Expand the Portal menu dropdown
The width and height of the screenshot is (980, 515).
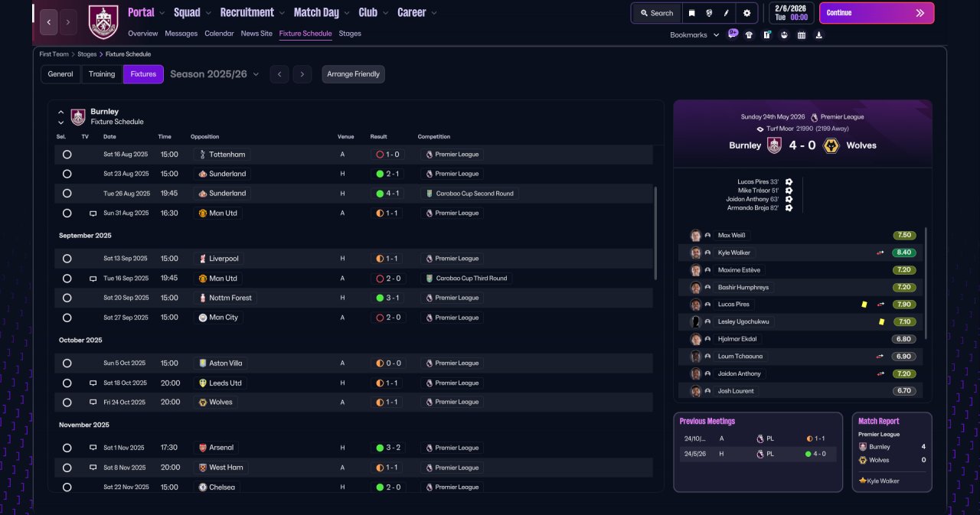(x=163, y=13)
